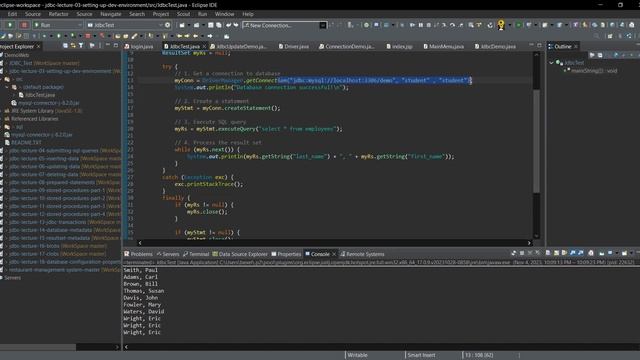Open the Properties view tab
Screen dimensions: 640x360
pyautogui.click(x=286, y=254)
